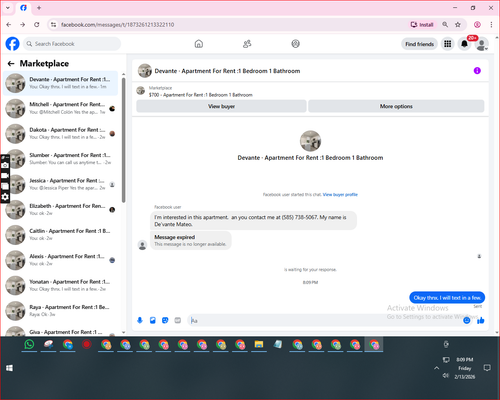
Task: Open the Caitlin apartment conversation
Action: [61, 235]
